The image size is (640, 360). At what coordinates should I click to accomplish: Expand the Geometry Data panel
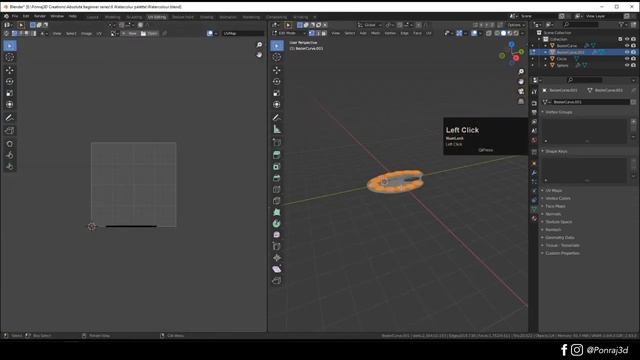click(559, 237)
